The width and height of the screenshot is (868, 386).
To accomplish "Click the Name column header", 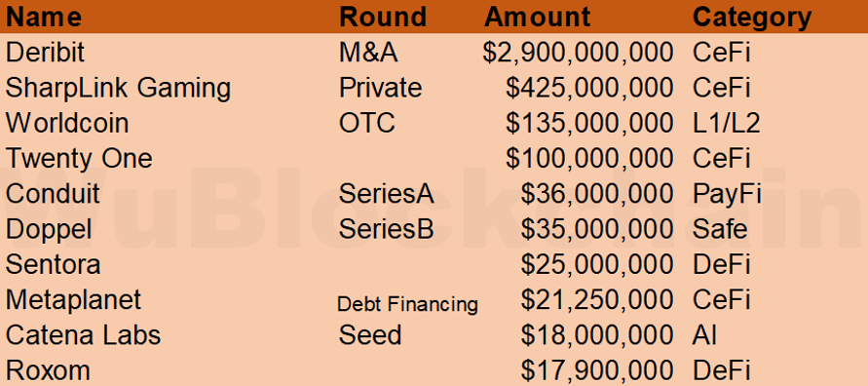I will [x=44, y=17].
